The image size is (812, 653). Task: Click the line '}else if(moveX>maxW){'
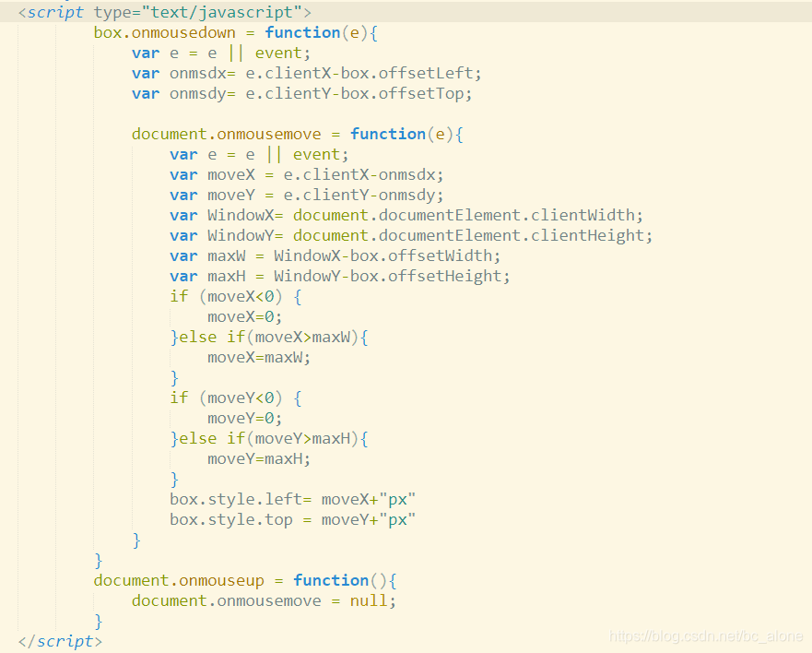(269, 337)
